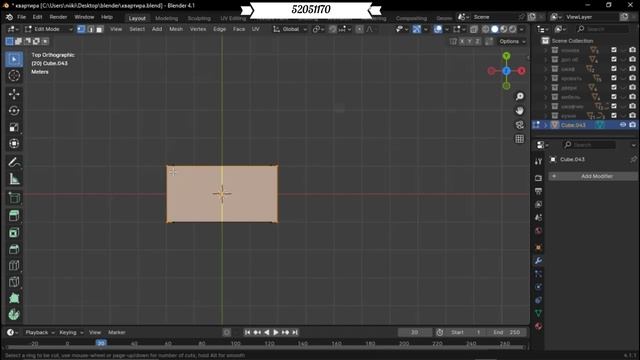Open the Object Data green triangle tab
The height and width of the screenshot is (360, 640).
pos(538,313)
